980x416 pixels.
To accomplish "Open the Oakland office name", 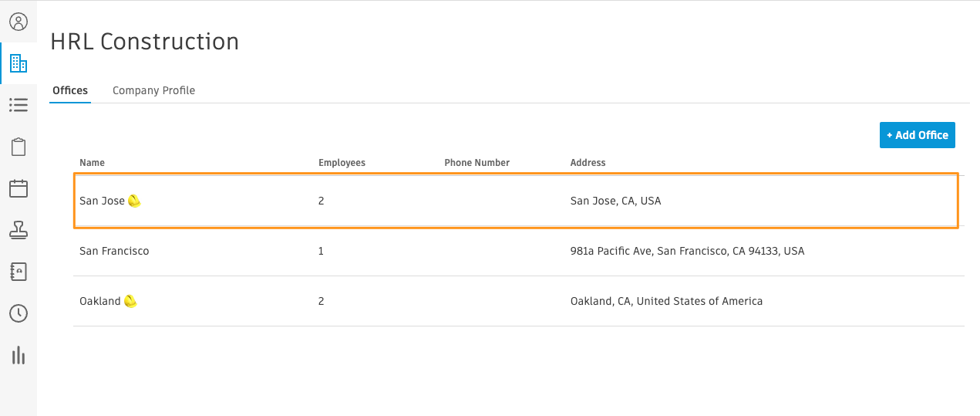I will tap(100, 301).
